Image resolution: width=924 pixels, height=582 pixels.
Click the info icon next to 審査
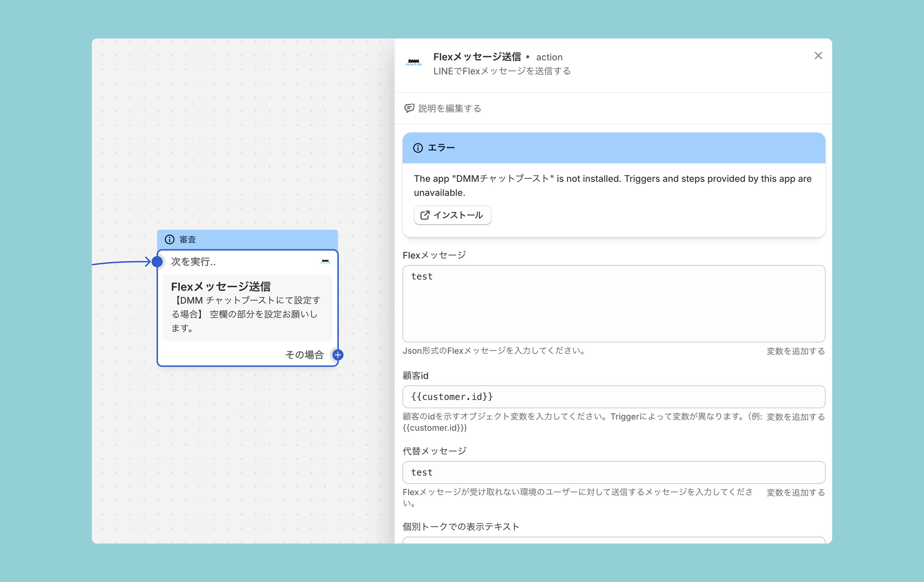pyautogui.click(x=169, y=239)
